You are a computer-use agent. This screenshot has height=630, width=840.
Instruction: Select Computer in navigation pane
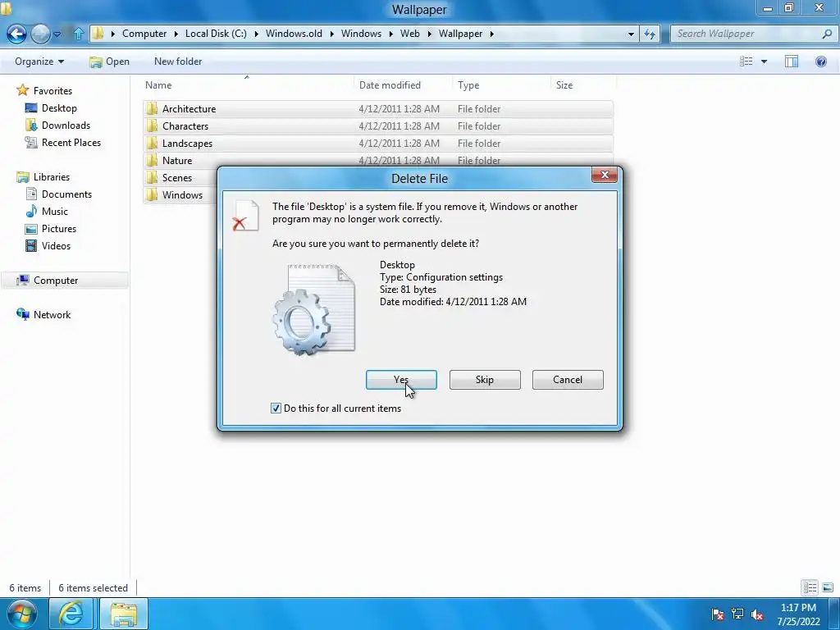pos(56,281)
